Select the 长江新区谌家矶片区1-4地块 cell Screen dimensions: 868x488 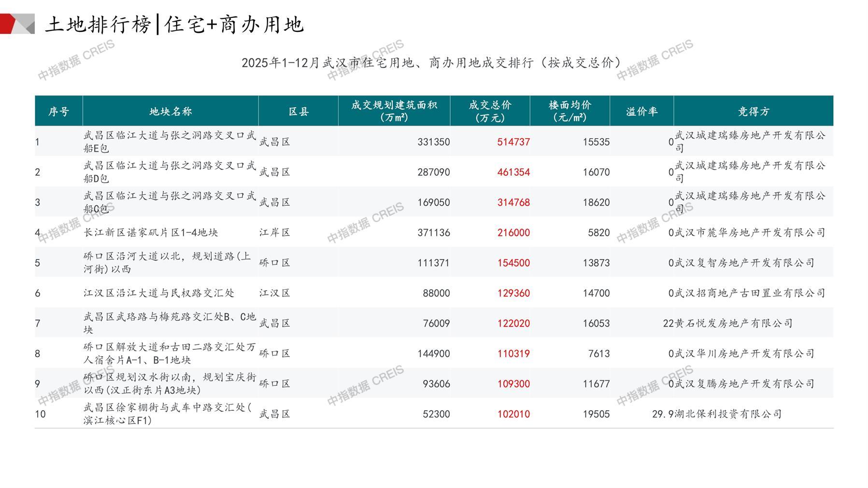pyautogui.click(x=151, y=232)
